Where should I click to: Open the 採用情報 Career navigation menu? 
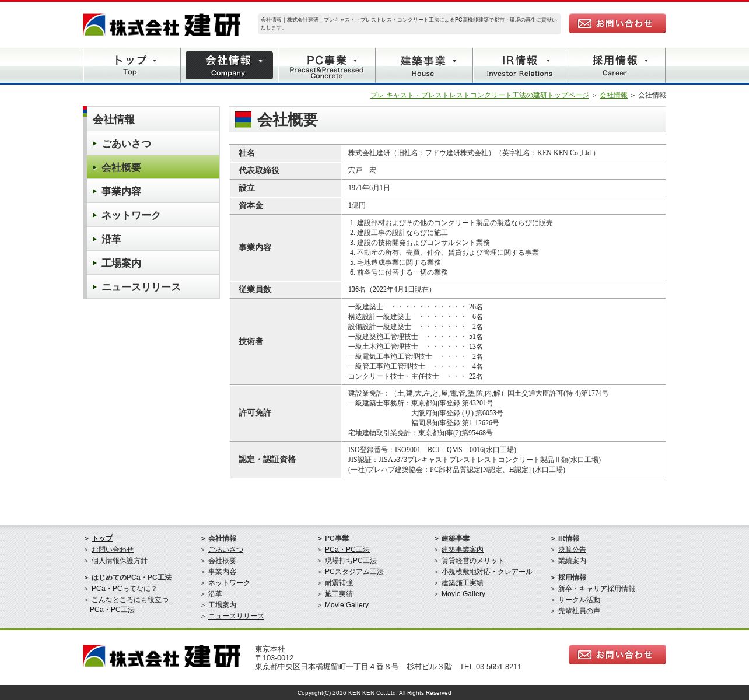[617, 65]
